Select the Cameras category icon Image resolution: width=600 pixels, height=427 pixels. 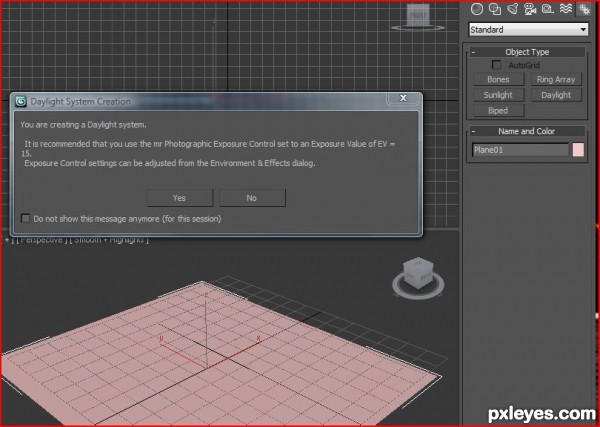click(530, 9)
